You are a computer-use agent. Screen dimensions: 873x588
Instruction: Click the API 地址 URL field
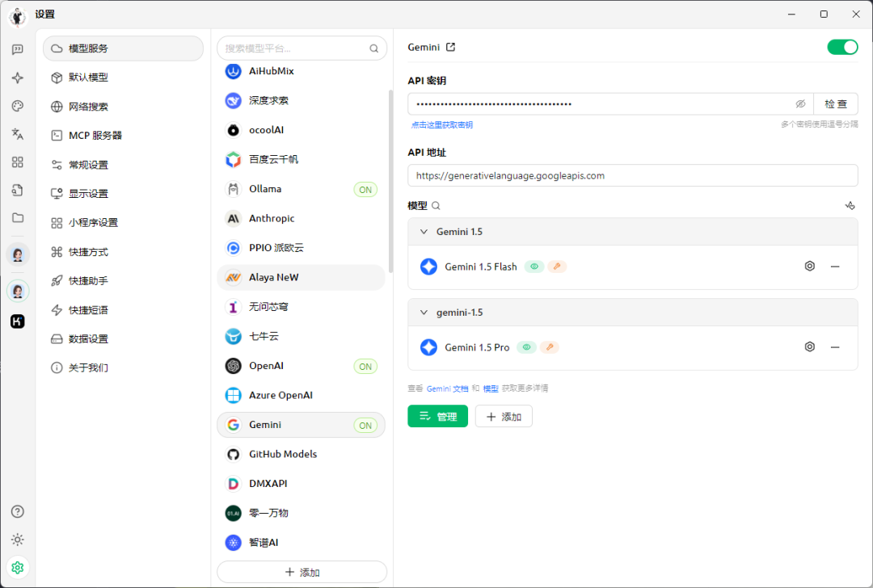(632, 175)
